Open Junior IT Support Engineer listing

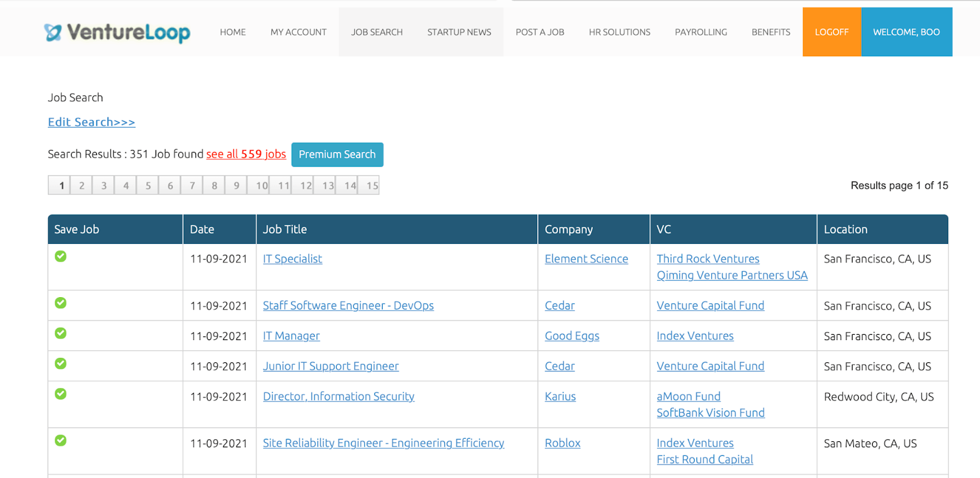tap(331, 366)
